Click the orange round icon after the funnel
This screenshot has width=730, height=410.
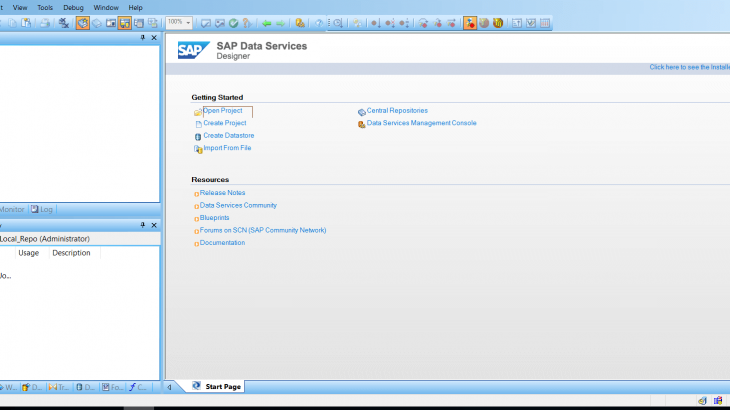(498, 23)
